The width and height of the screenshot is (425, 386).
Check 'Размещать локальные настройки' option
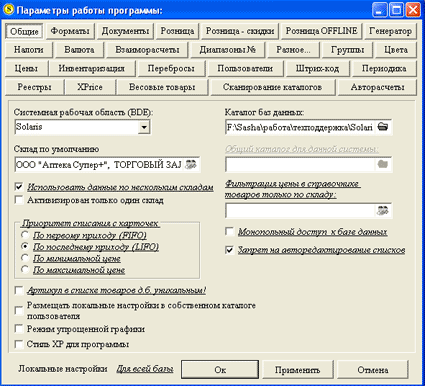[19, 311]
